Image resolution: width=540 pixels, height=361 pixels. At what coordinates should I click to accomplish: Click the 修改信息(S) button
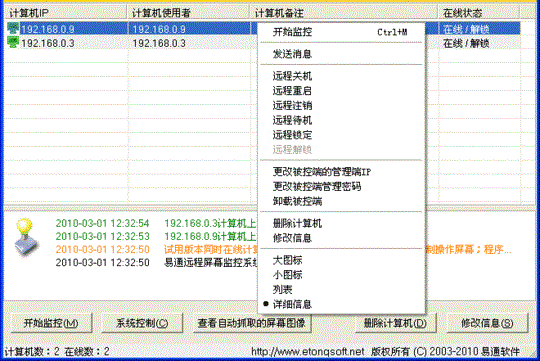(487, 323)
